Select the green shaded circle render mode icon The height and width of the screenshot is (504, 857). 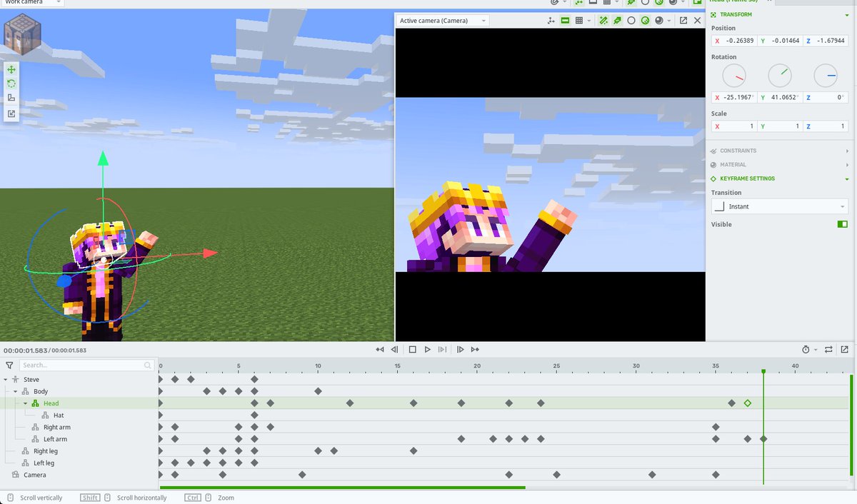(645, 21)
